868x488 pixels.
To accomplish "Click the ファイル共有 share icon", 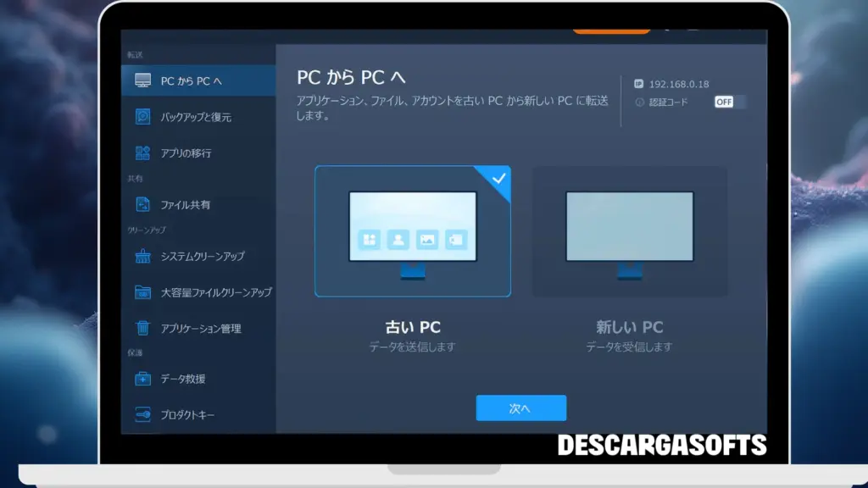I will click(x=143, y=203).
